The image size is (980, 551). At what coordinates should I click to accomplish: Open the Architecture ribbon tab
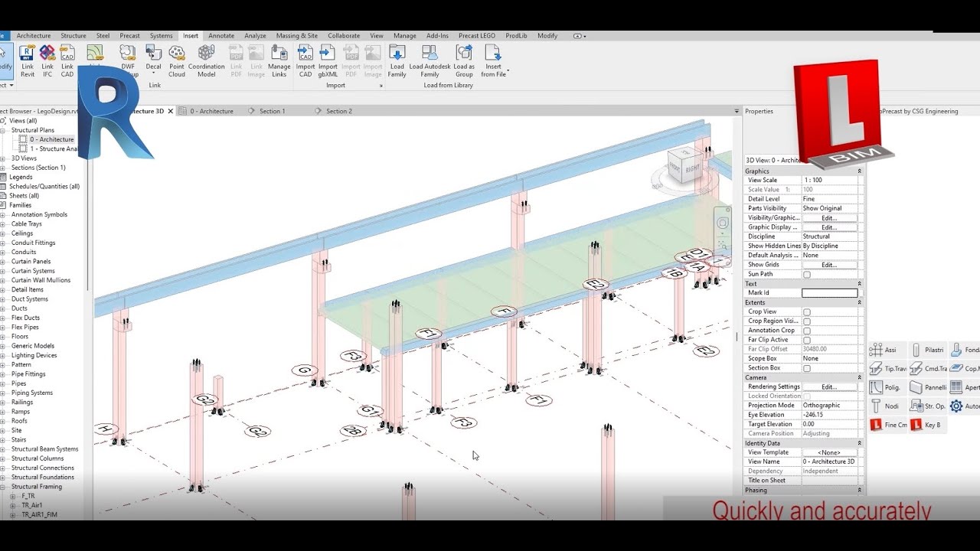(34, 36)
